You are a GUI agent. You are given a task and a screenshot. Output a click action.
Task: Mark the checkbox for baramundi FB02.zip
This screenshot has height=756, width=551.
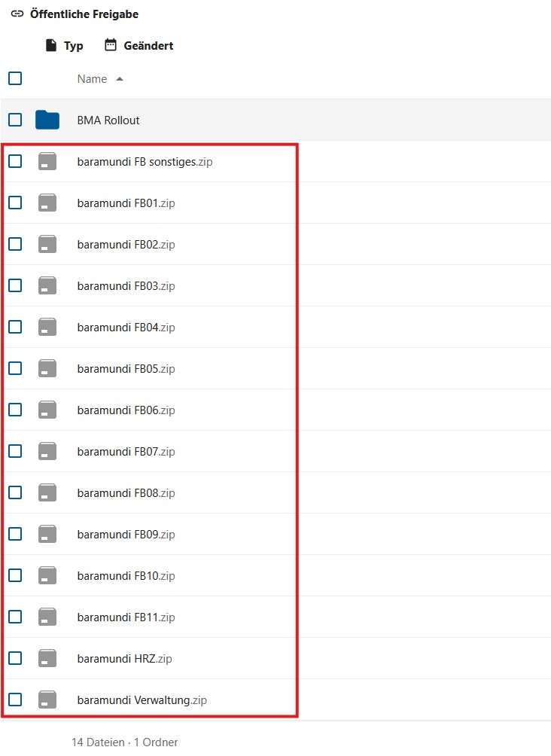[x=15, y=244]
